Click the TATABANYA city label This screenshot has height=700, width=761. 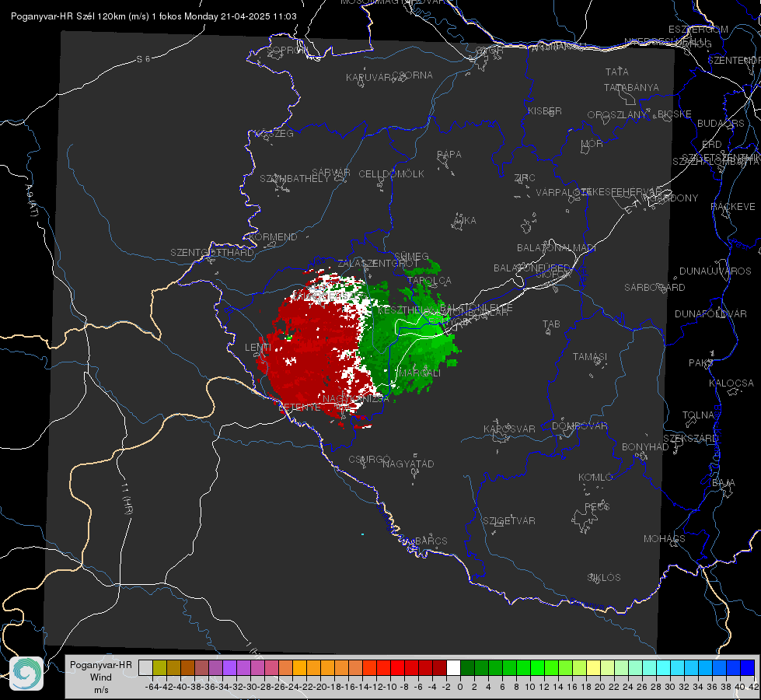(x=631, y=87)
